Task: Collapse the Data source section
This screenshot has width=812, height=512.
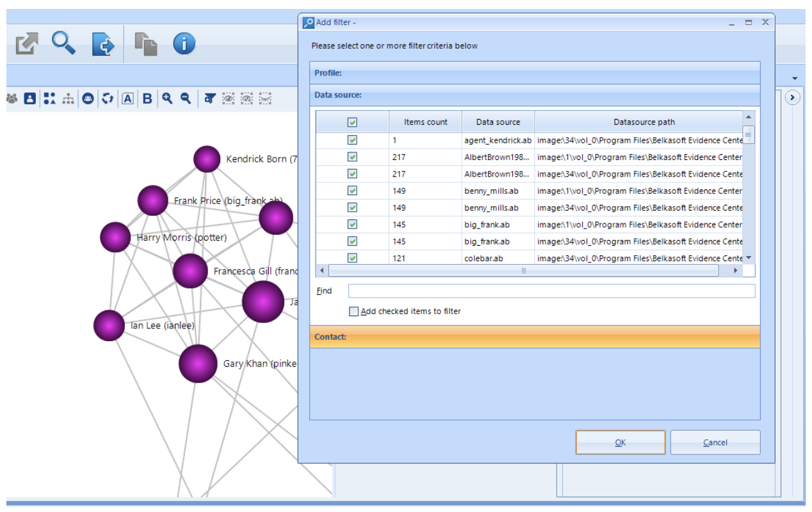Action: pyautogui.click(x=535, y=95)
